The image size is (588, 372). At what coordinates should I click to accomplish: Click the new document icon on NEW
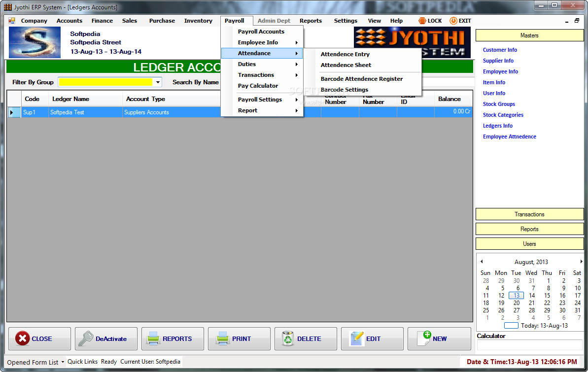click(x=424, y=338)
